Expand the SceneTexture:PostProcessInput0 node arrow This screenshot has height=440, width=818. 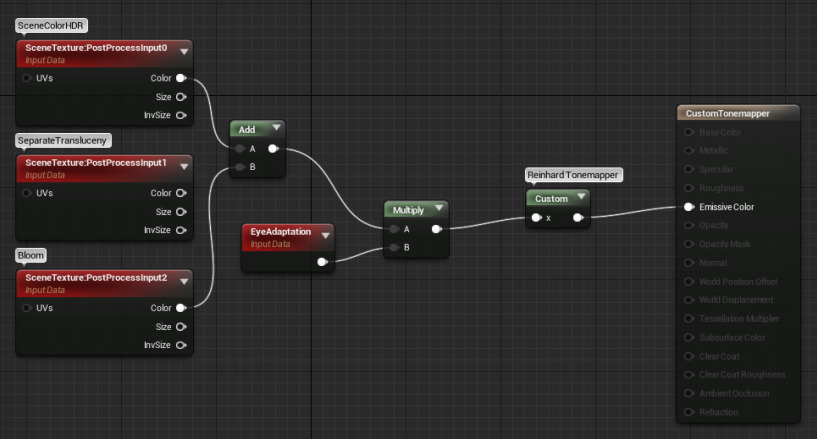click(x=184, y=52)
